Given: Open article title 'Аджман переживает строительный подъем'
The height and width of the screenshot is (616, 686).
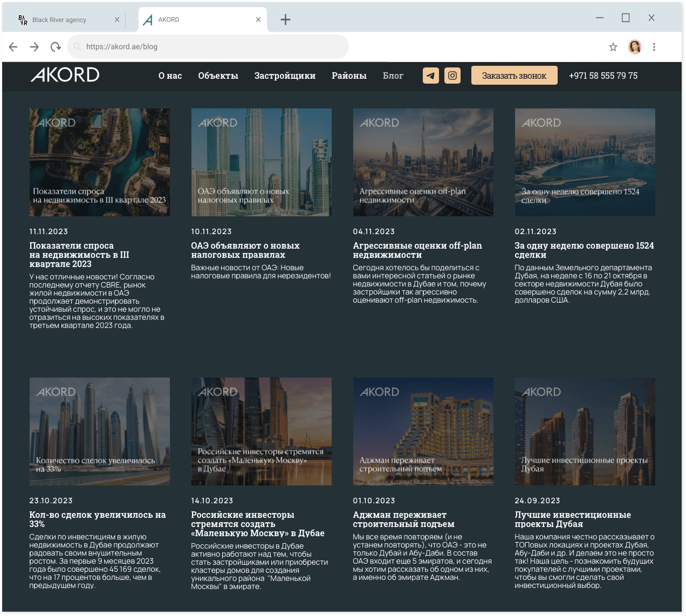Looking at the screenshot, I should 403,519.
